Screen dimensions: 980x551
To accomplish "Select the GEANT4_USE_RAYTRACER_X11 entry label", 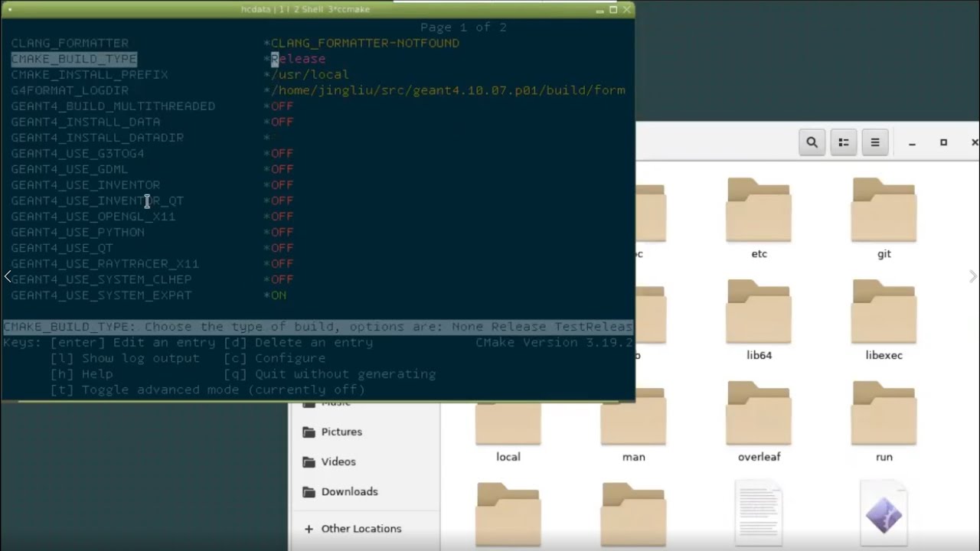I will coord(105,263).
